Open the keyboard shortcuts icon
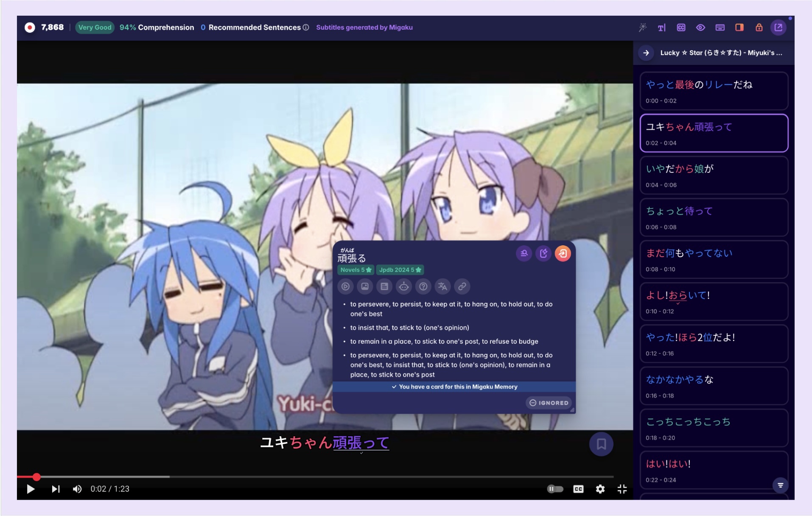Viewport: 812px width, 516px height. pyautogui.click(x=720, y=28)
